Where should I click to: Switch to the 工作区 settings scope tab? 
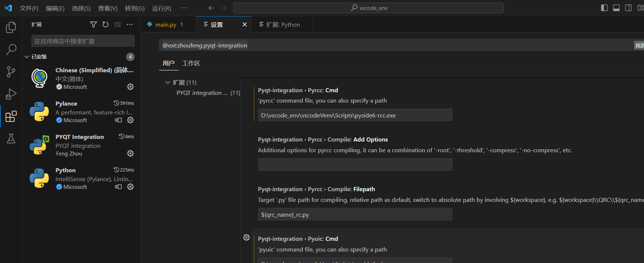point(191,63)
